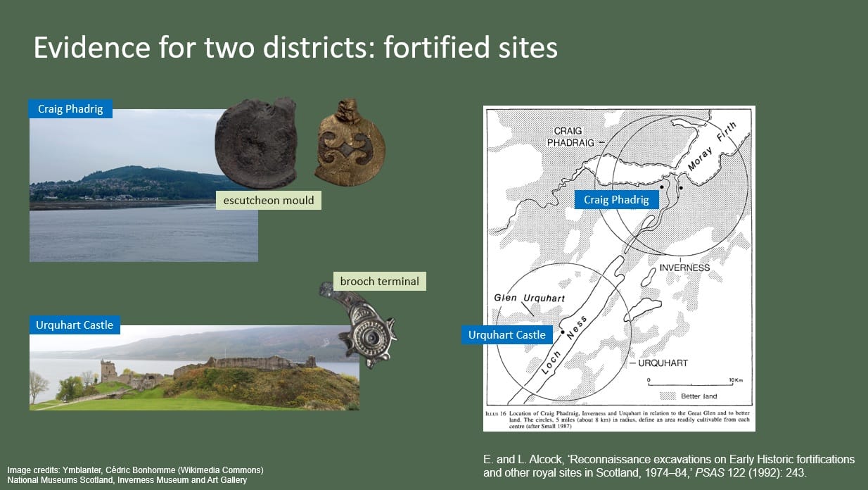Screen dimensions: 868x490
Task: Select the Alcock PSAS citation text
Action: [x=668, y=466]
